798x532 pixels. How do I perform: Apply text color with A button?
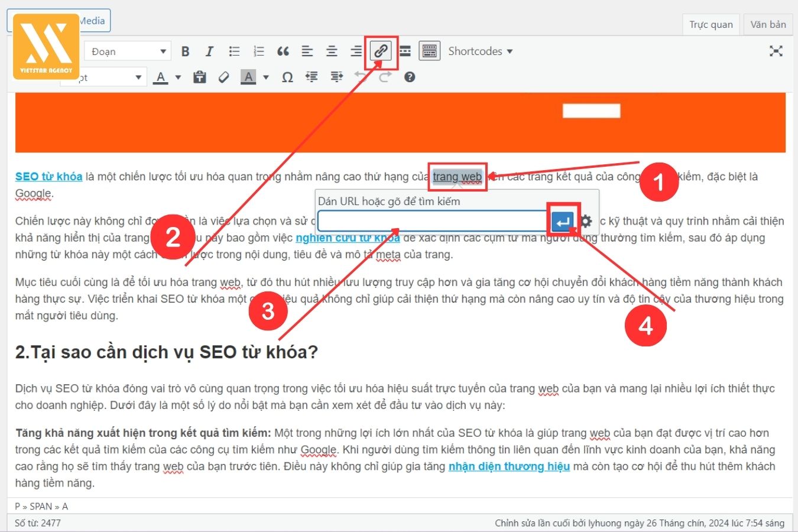(161, 77)
